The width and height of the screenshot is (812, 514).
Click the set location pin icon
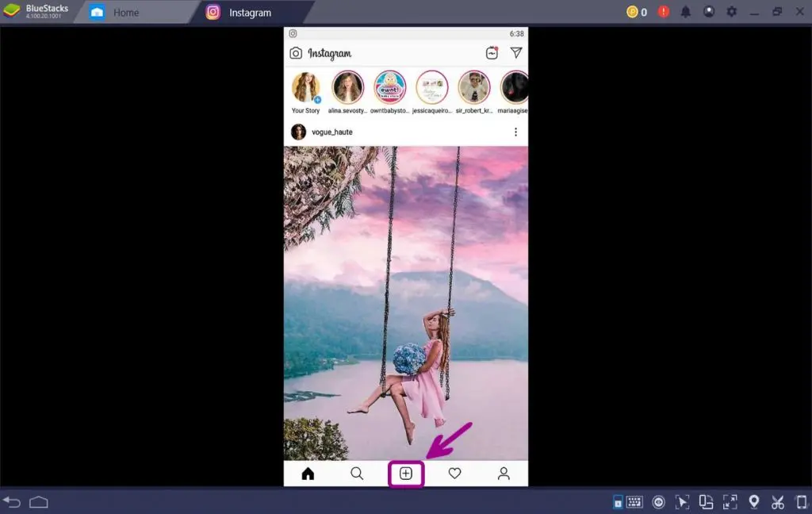coord(754,502)
